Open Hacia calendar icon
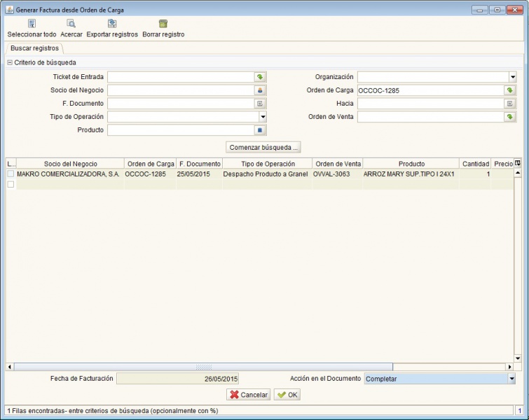The height and width of the screenshot is (420, 529). pyautogui.click(x=510, y=104)
